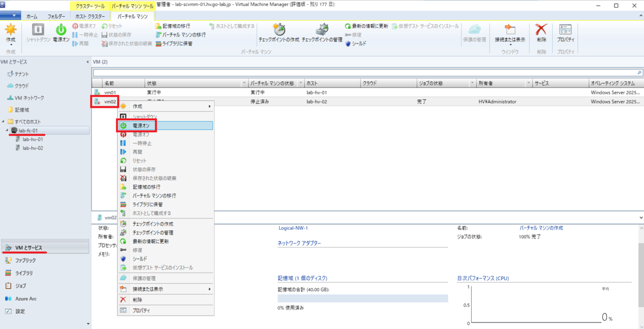Open the バーチャル マシンの状態 column filter dropdown

click(300, 84)
